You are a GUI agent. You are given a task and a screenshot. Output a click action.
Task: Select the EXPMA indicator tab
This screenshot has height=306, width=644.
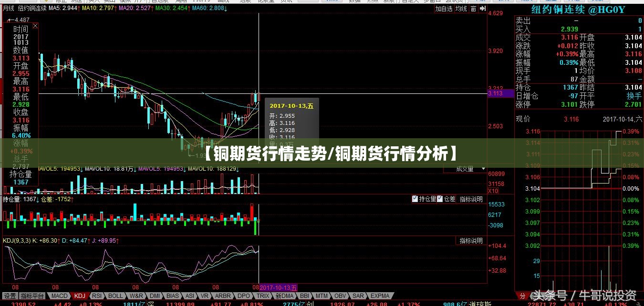coord(380,296)
